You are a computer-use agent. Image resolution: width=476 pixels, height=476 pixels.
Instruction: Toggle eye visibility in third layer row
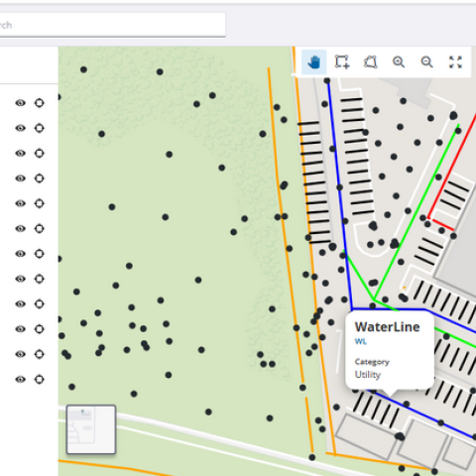[20, 153]
